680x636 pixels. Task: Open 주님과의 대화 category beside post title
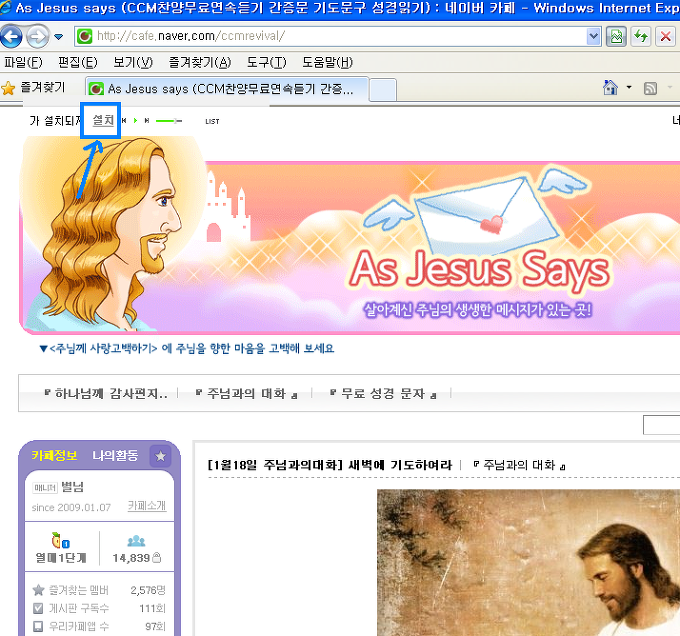tap(519, 465)
